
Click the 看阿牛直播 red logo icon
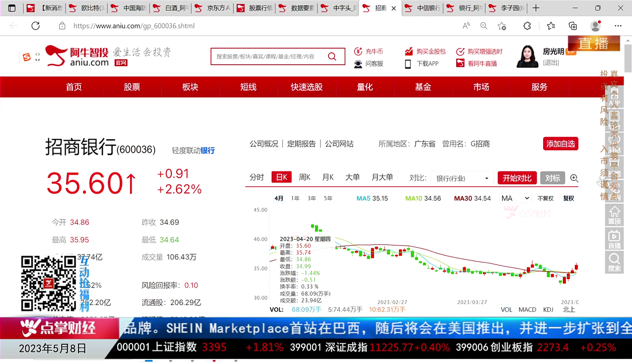tap(460, 64)
